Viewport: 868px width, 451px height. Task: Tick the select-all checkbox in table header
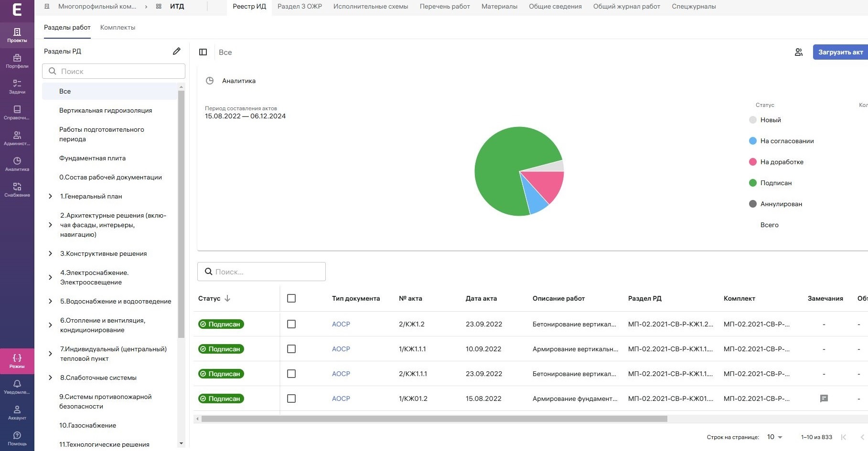pos(291,298)
